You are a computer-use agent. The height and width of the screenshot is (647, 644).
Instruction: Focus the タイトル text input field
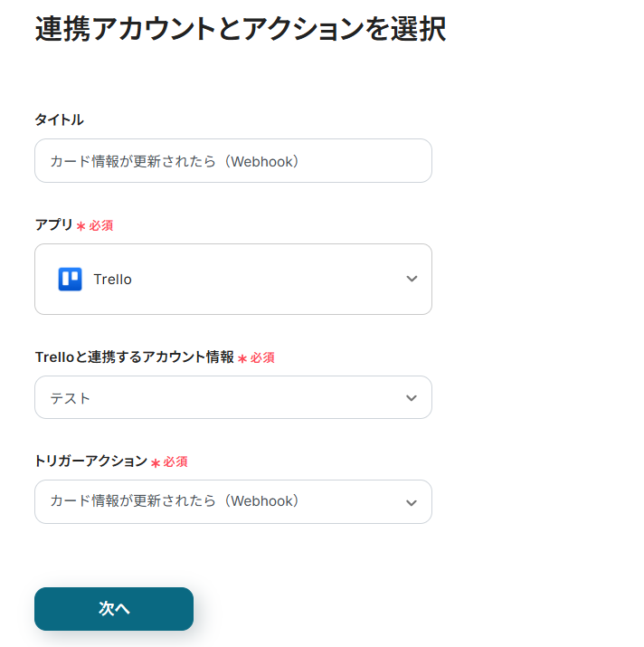[232, 161]
